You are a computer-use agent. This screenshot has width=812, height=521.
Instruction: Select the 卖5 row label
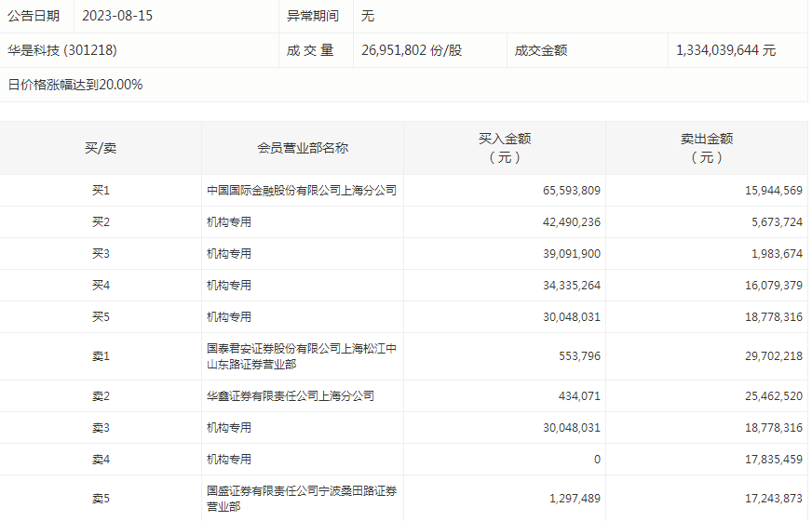(101, 499)
